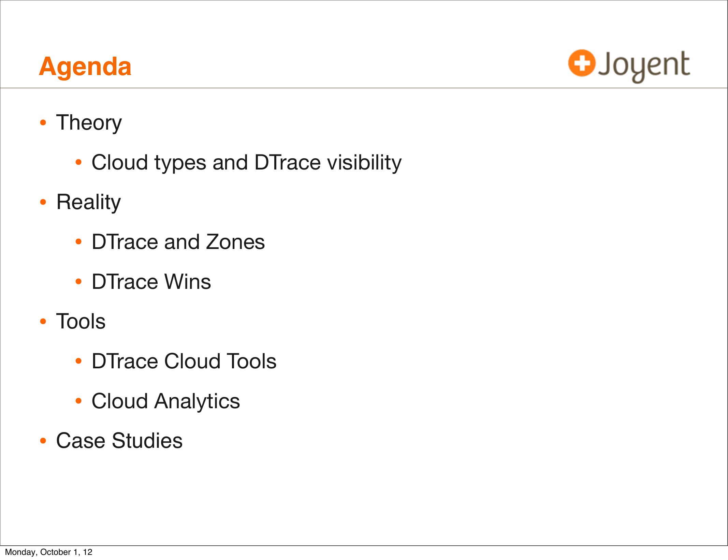Viewport: 728px width, 560px height.
Task: Click the bullet dot before Cloud Analytics
Action: coord(79,401)
